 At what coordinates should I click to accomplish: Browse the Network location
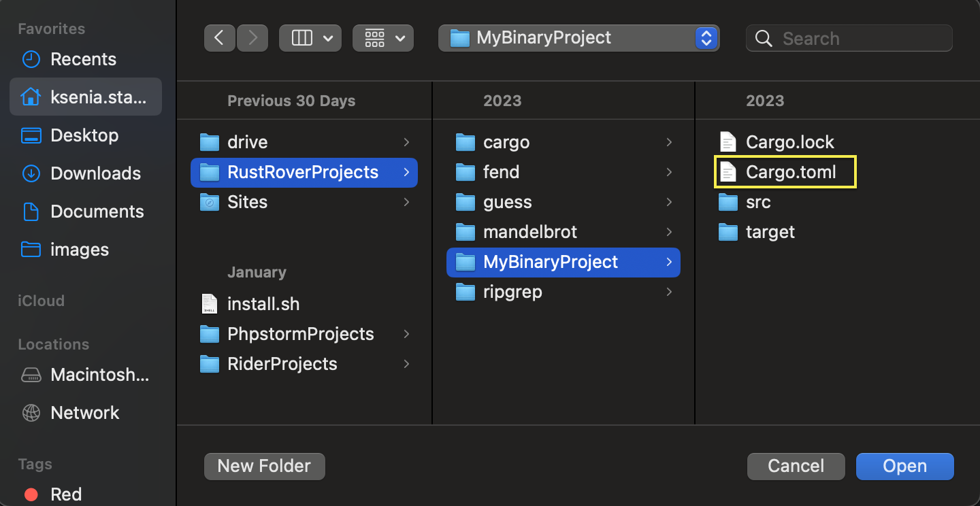(x=84, y=413)
